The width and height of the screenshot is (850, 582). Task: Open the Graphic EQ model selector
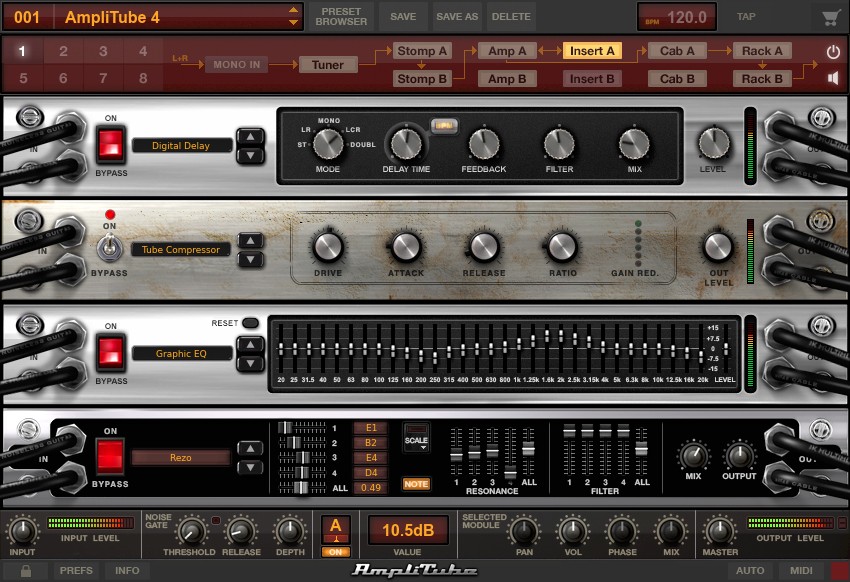182,353
